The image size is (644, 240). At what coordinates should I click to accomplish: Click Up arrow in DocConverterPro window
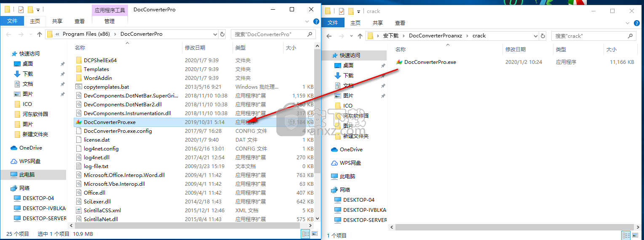tap(40, 34)
